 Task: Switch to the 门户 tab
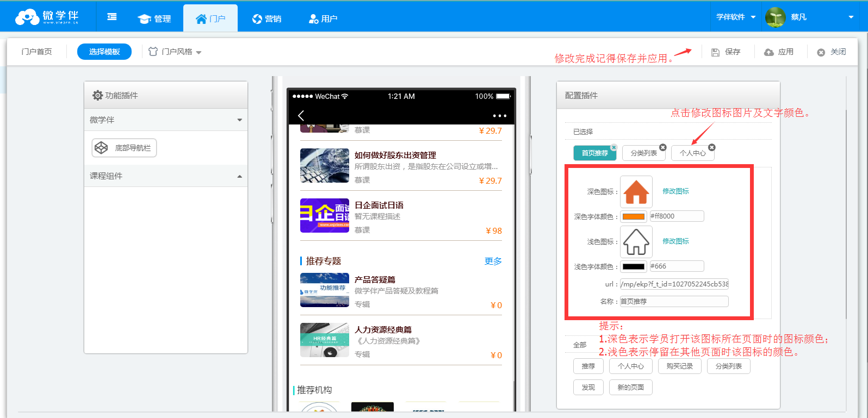point(210,18)
